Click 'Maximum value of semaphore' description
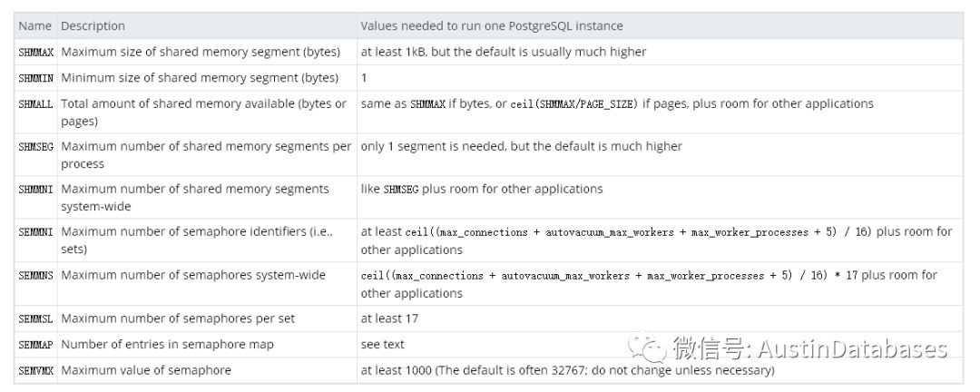 click(x=141, y=370)
